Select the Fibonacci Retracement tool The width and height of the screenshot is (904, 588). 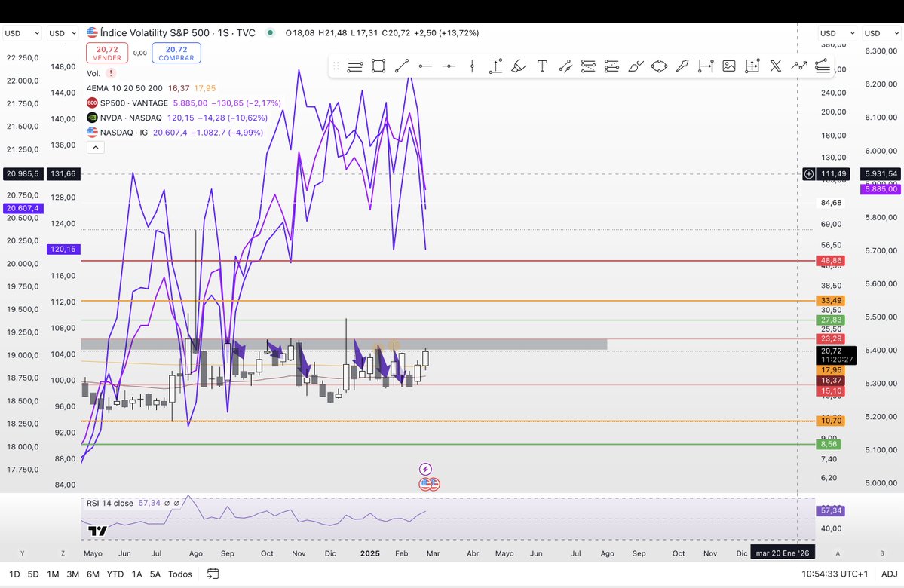click(x=588, y=66)
